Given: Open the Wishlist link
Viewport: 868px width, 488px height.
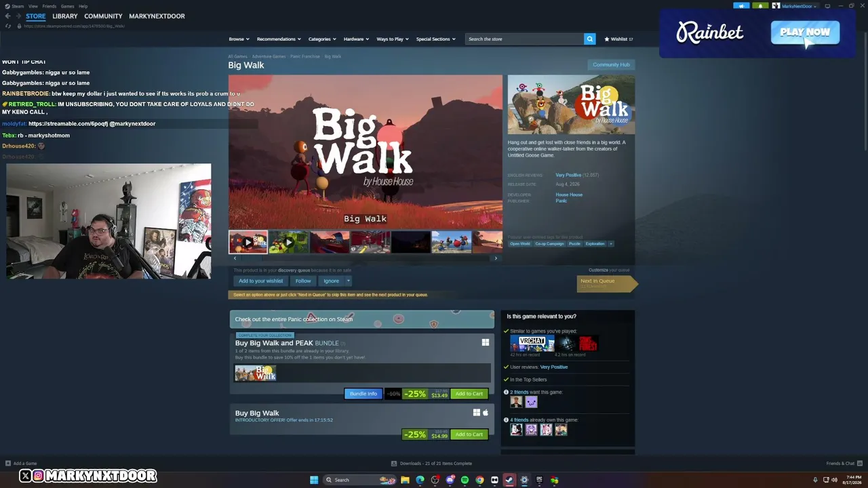Looking at the screenshot, I should (618, 39).
